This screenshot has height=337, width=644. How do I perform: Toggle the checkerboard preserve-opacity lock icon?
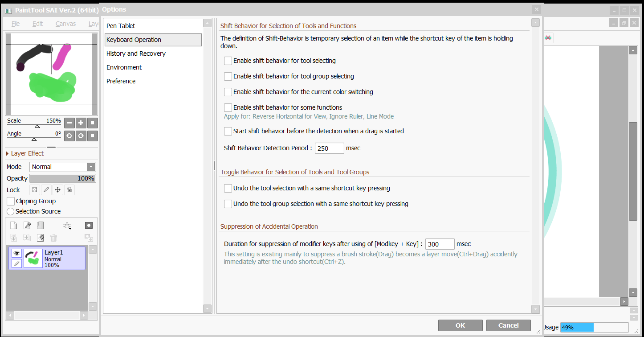pyautogui.click(x=35, y=190)
